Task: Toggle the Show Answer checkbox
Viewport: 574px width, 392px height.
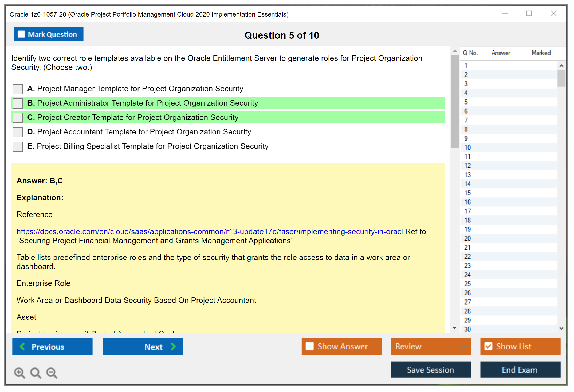Action: click(310, 346)
